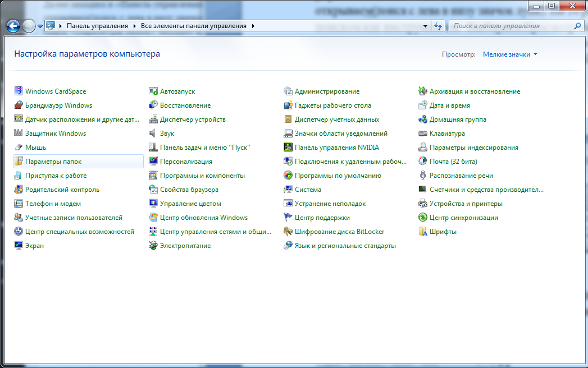Viewport: 588px width, 368px height.
Task: Click the Дата и время icon
Action: coord(423,105)
